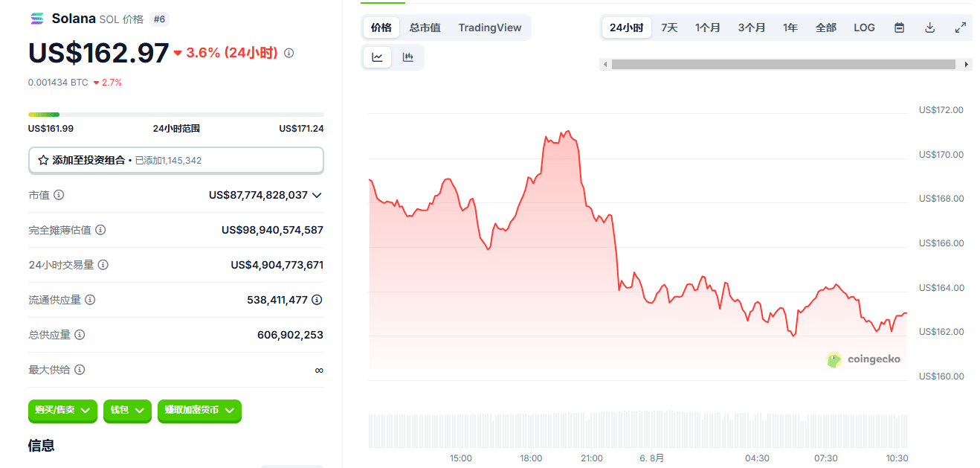Viewport: 980px width, 468px height.
Task: Select the 总市值 chart tab
Action: click(x=425, y=28)
